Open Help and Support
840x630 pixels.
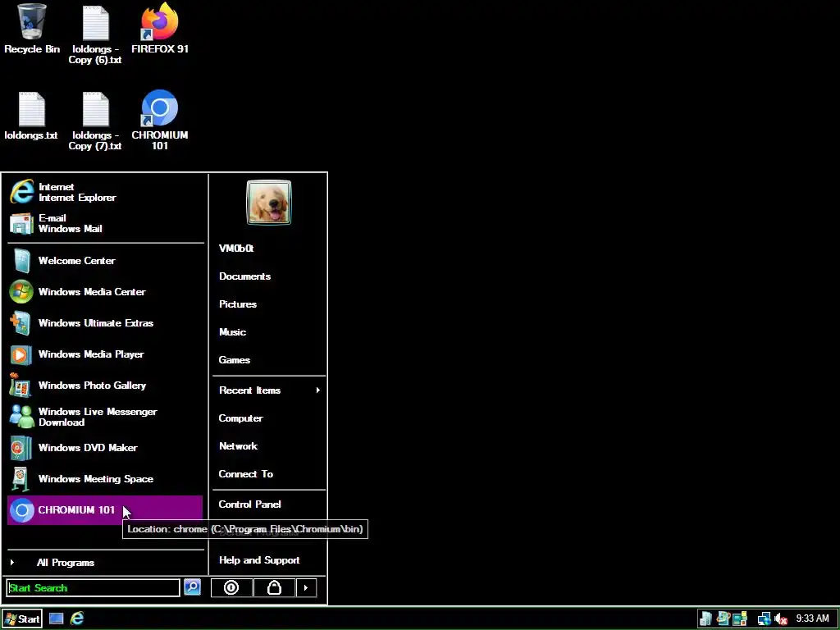pyautogui.click(x=269, y=560)
